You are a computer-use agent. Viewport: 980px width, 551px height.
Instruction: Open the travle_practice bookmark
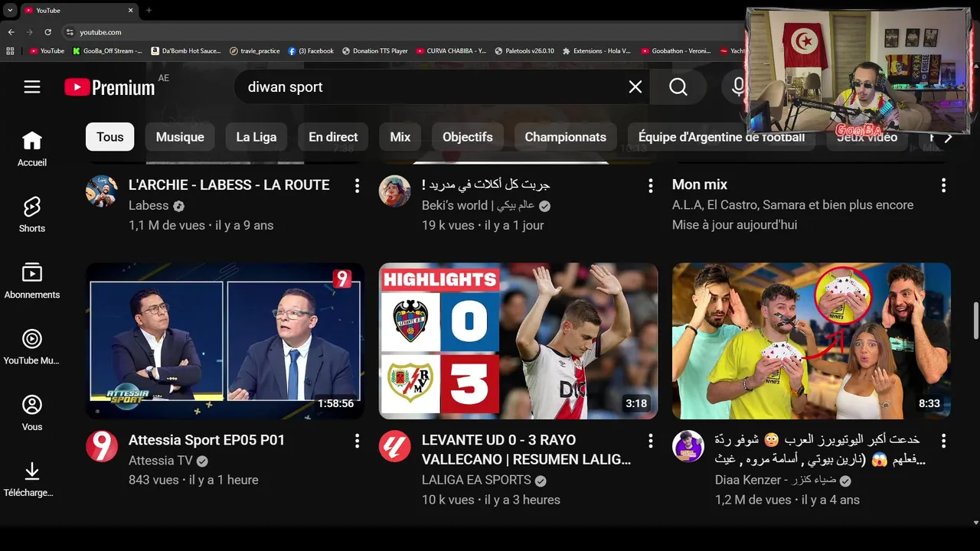point(255,51)
